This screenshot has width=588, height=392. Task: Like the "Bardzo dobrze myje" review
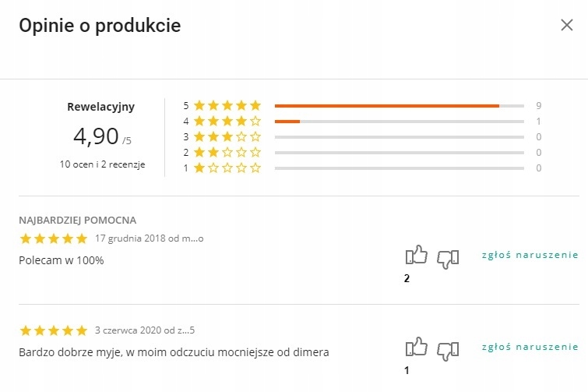point(417,348)
